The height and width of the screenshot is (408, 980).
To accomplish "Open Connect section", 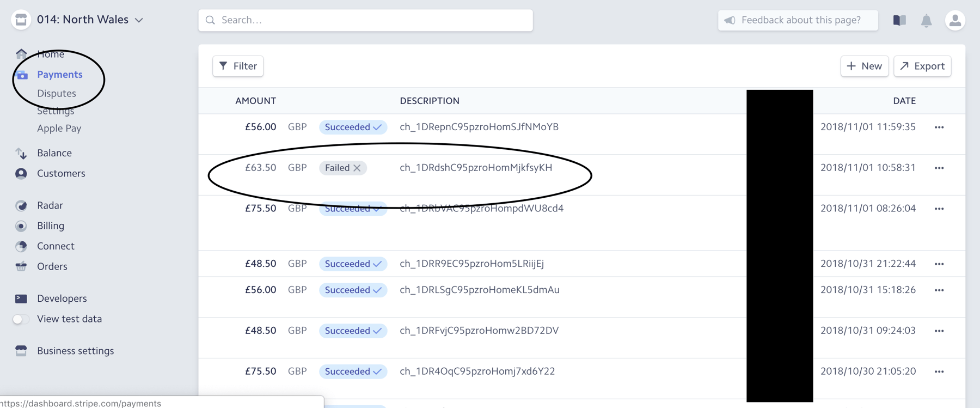I will [x=56, y=246].
